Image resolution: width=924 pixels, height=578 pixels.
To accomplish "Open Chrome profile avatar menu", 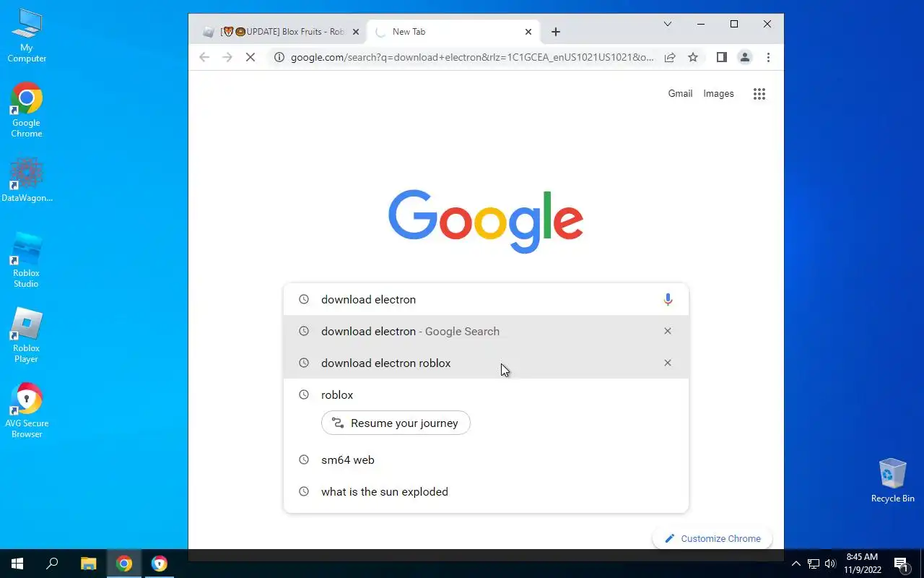I will [x=745, y=57].
